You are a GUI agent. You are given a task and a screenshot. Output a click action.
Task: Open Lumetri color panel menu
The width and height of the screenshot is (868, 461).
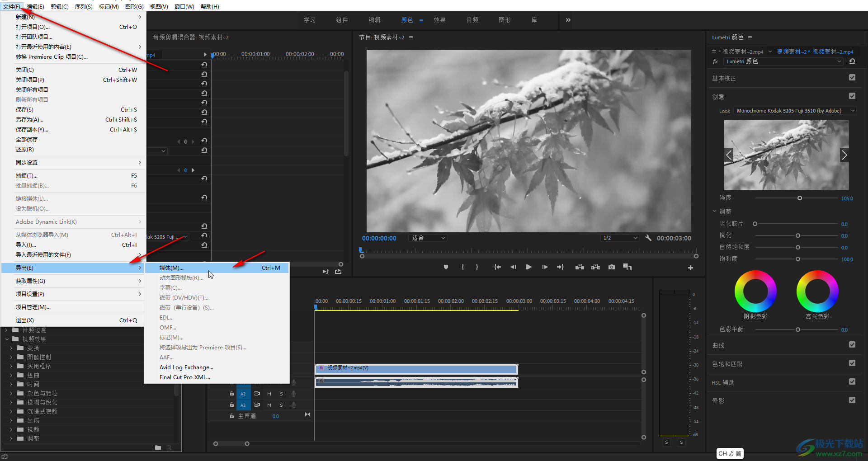point(750,38)
